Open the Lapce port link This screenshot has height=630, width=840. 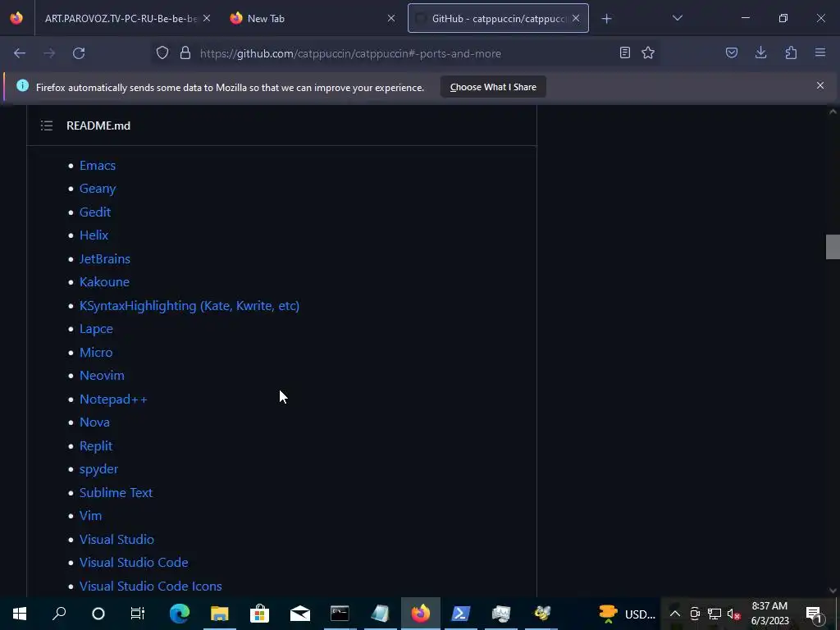[96, 329]
